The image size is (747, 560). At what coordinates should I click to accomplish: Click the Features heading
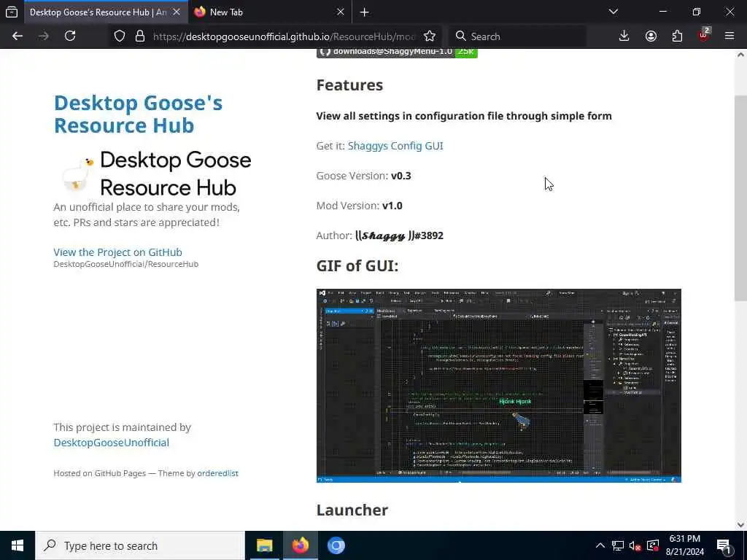[x=349, y=85]
